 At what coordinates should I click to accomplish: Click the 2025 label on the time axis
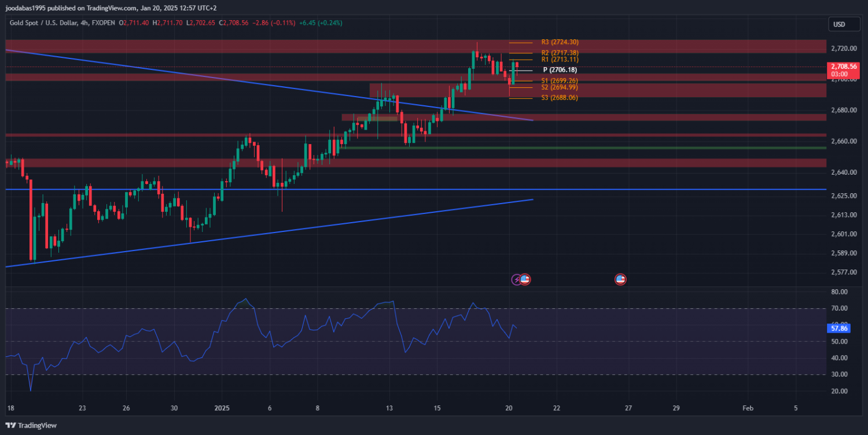(222, 408)
